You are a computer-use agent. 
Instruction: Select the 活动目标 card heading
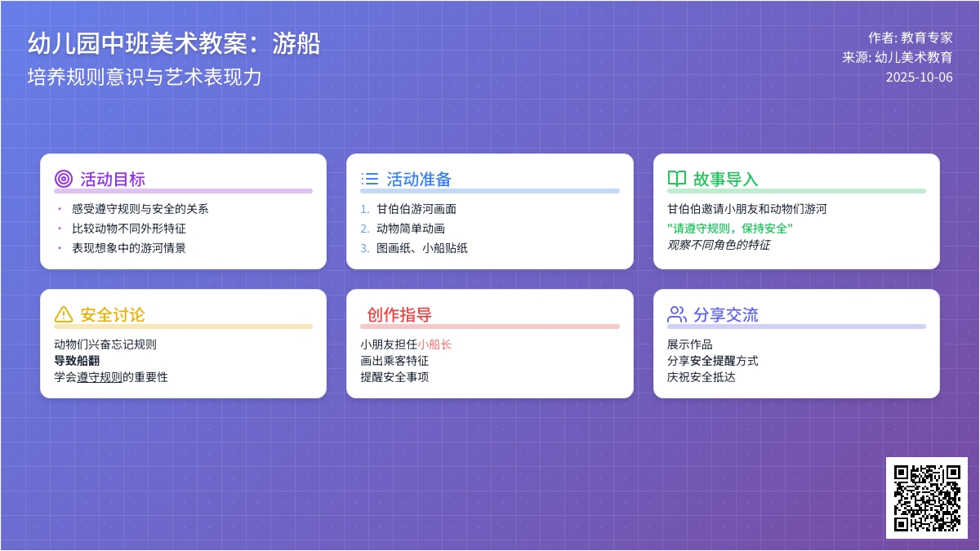[113, 180]
